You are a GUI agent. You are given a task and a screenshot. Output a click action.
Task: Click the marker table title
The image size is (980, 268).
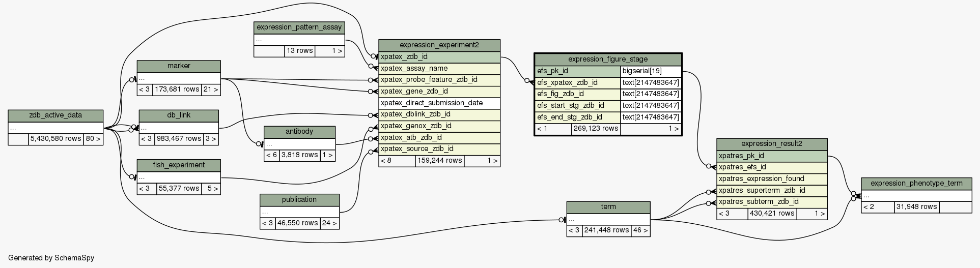coord(179,66)
